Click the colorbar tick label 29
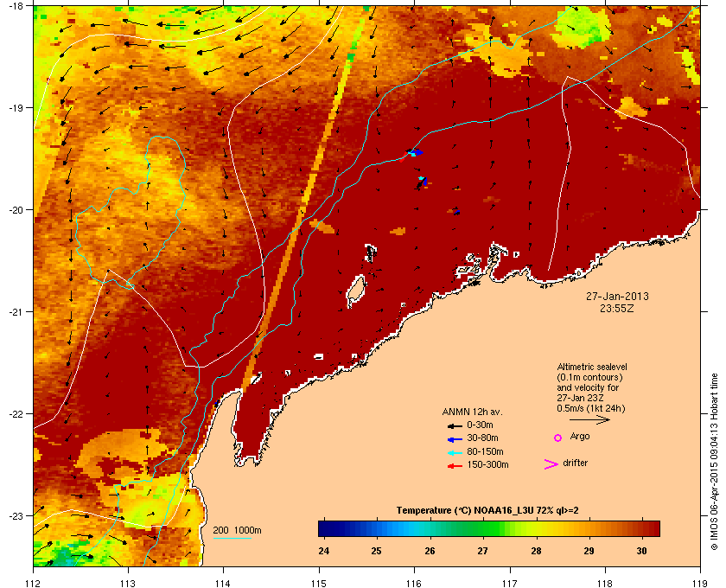The width and height of the screenshot is (726, 588). coord(589,551)
